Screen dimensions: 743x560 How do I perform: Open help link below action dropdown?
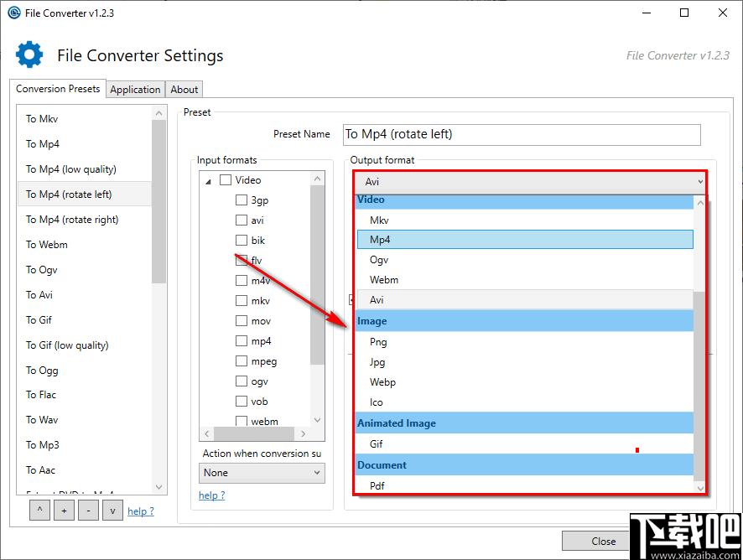(212, 495)
